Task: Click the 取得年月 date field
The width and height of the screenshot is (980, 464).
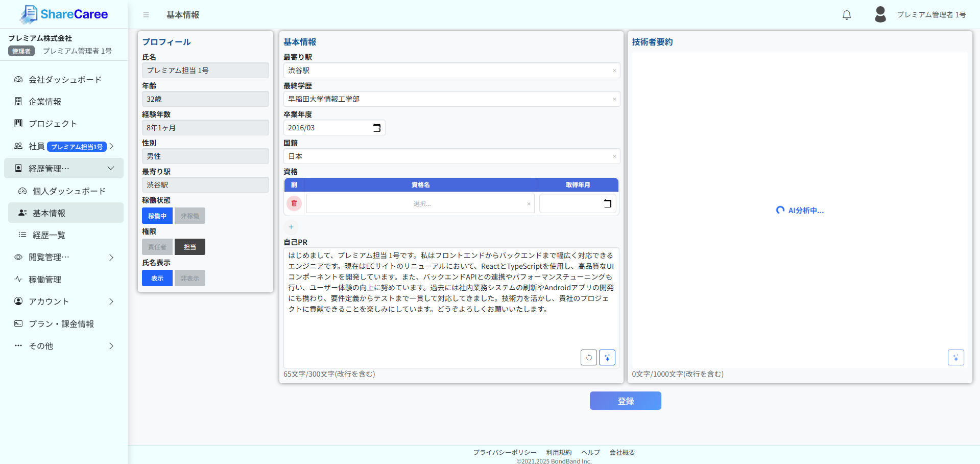Action: (578, 203)
